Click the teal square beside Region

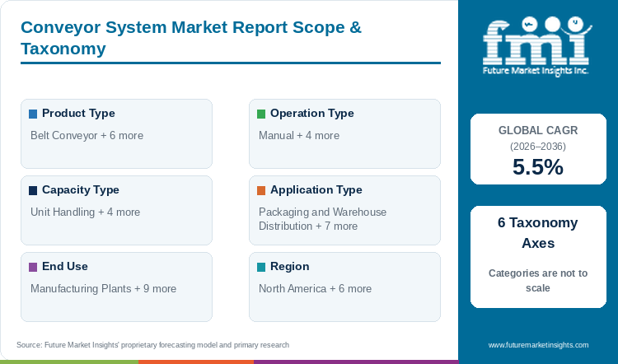(x=261, y=267)
